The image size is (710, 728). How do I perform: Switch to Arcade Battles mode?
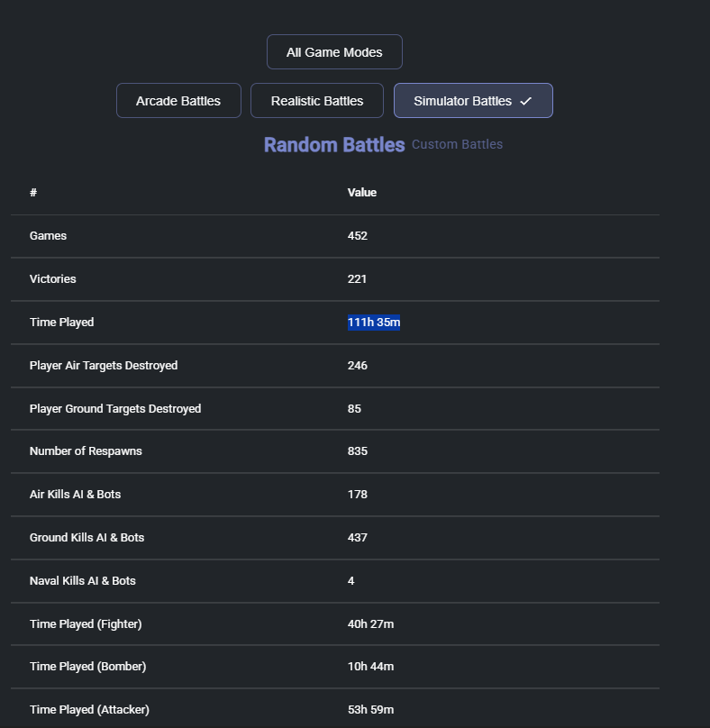click(178, 101)
